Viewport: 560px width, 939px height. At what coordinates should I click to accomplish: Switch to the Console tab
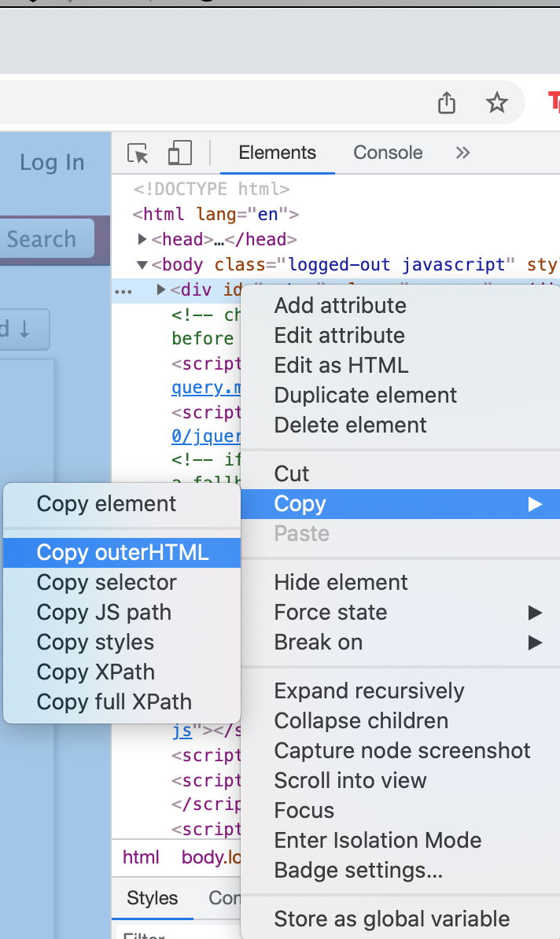tap(388, 153)
